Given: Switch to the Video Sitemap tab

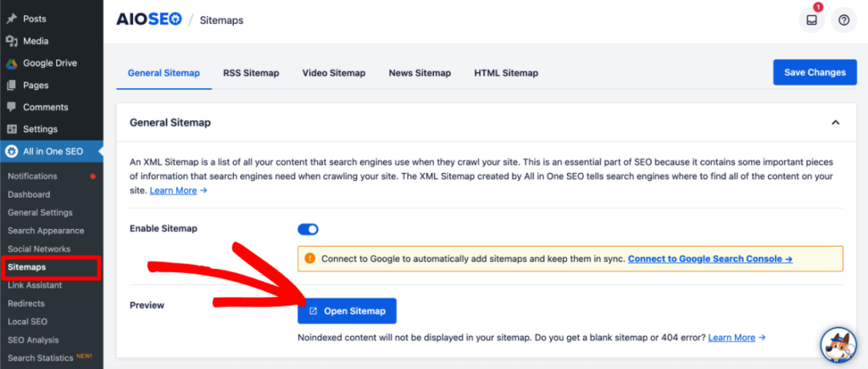Looking at the screenshot, I should tap(334, 73).
